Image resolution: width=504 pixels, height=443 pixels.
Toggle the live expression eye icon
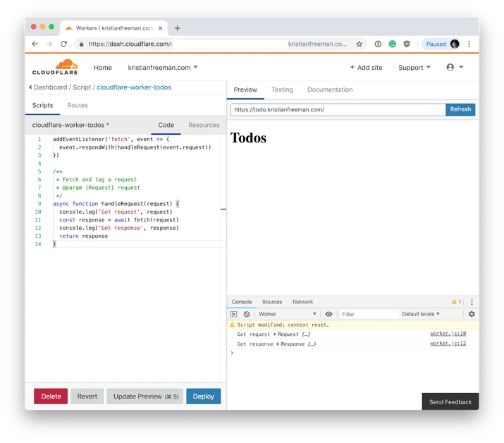click(x=328, y=314)
